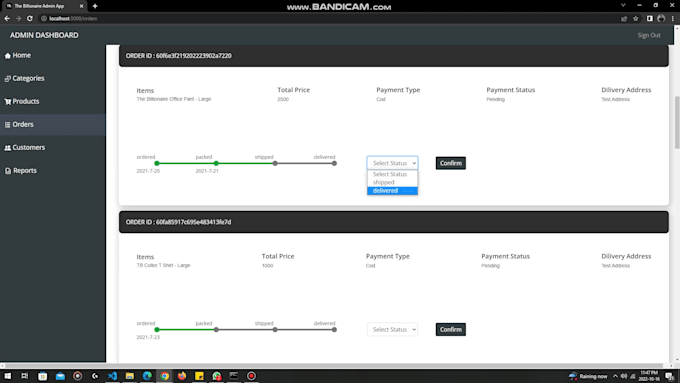The width and height of the screenshot is (680, 383).
Task: Click the browser forward arrow
Action: [18, 19]
